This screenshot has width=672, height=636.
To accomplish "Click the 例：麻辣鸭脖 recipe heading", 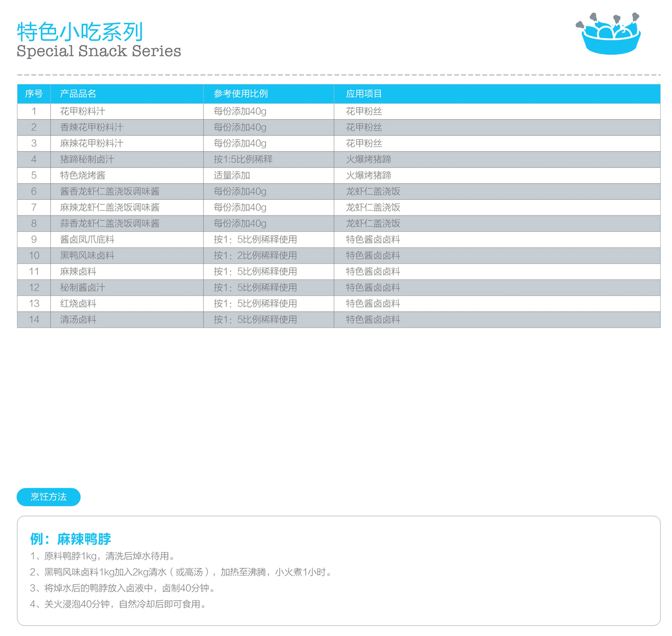I will [71, 539].
